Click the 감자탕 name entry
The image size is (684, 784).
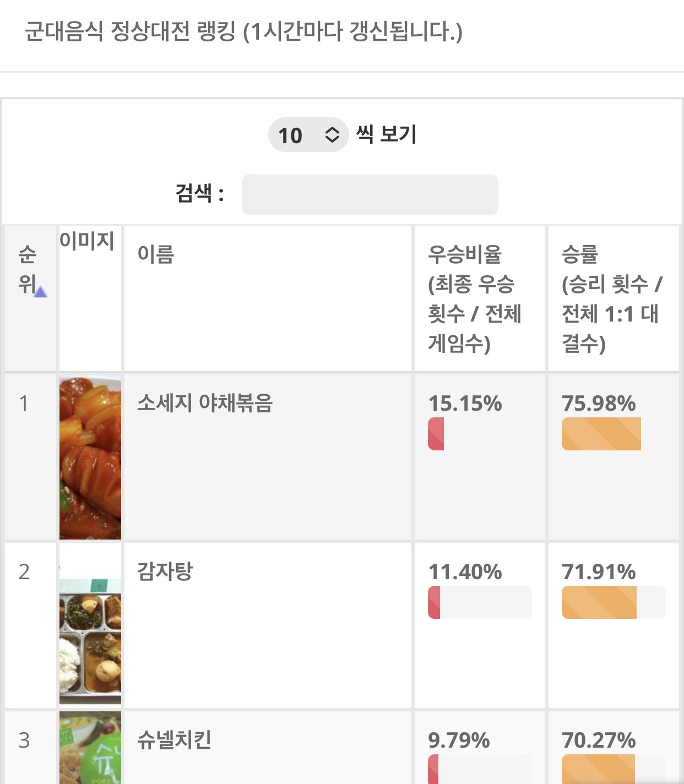[x=165, y=571]
